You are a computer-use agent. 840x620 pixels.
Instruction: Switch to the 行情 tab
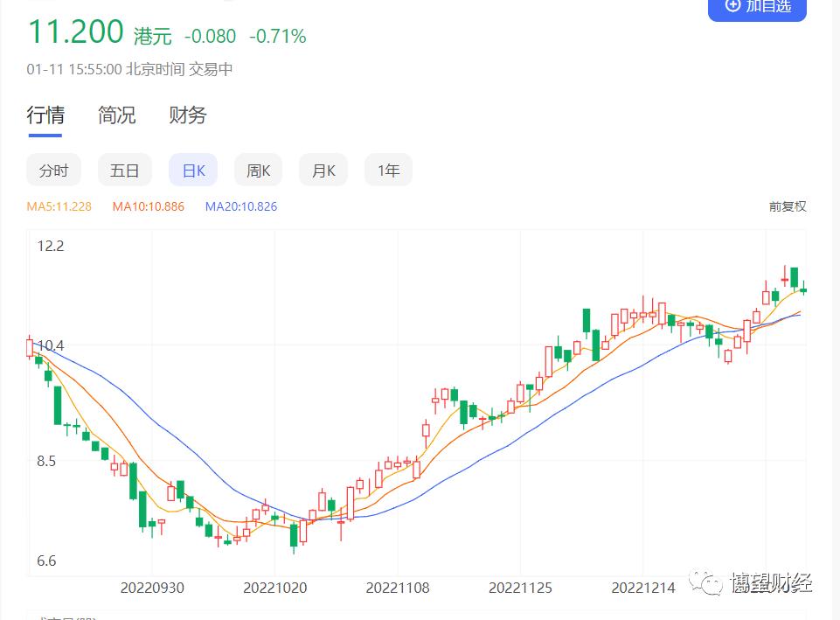coord(45,115)
